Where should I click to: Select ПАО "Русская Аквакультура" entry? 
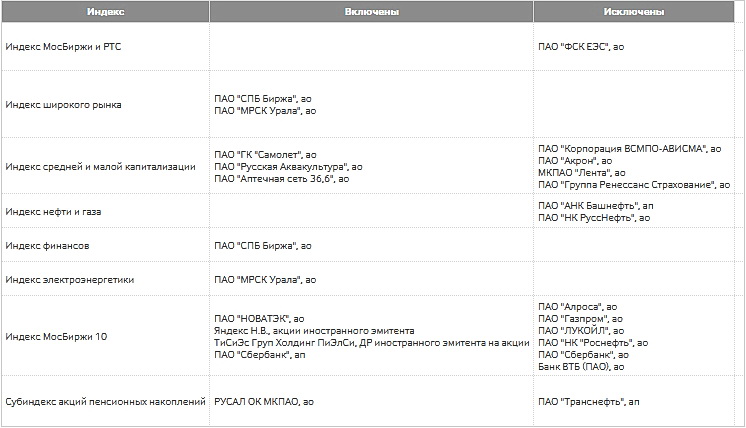pos(288,167)
